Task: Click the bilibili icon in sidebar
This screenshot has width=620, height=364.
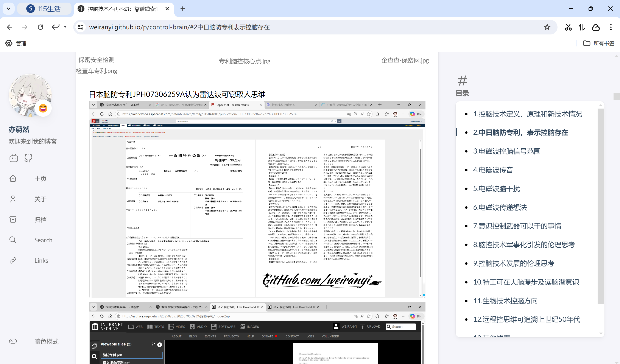Action: (x=14, y=158)
